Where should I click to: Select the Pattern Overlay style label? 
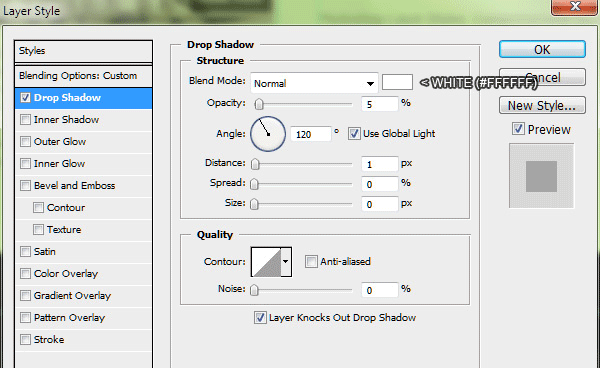pos(69,318)
